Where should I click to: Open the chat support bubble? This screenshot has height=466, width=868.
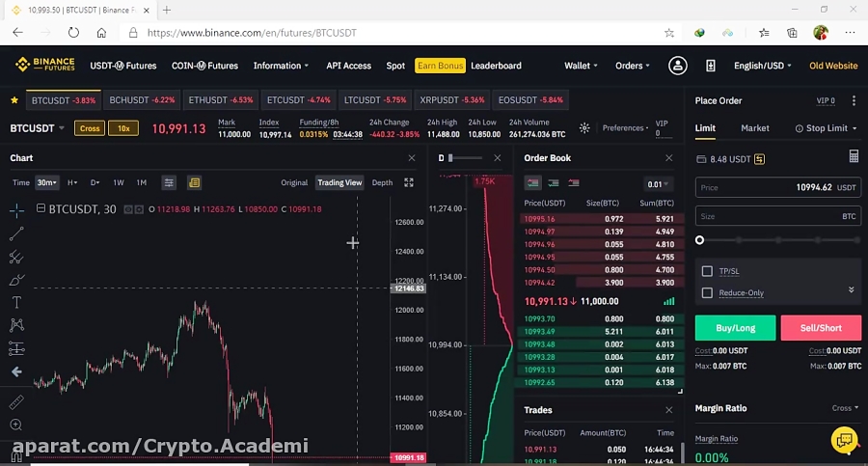845,441
